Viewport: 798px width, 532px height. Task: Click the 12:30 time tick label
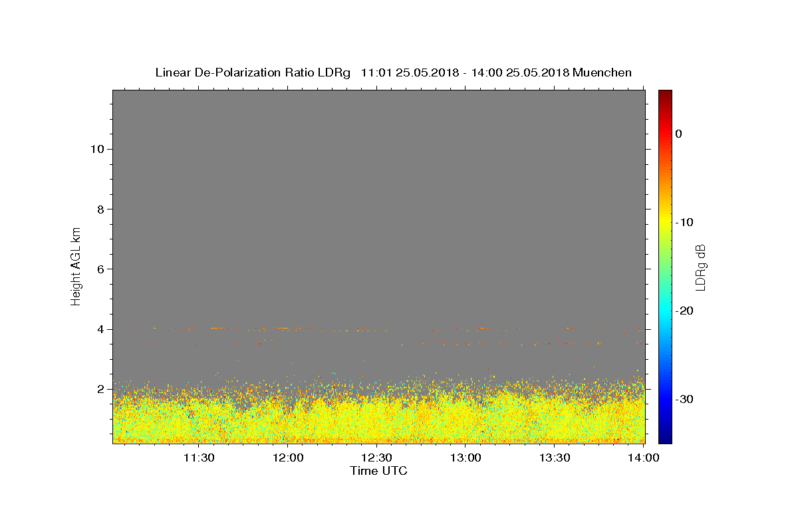pyautogui.click(x=377, y=458)
